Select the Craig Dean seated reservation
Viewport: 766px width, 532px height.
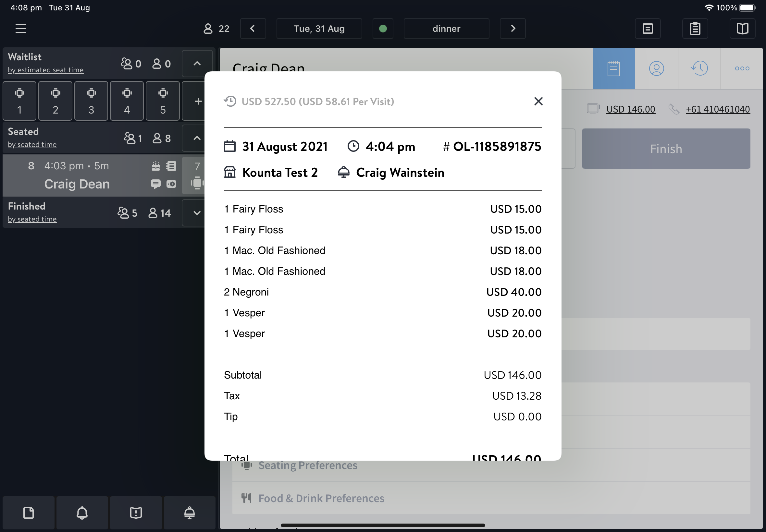coord(92,175)
